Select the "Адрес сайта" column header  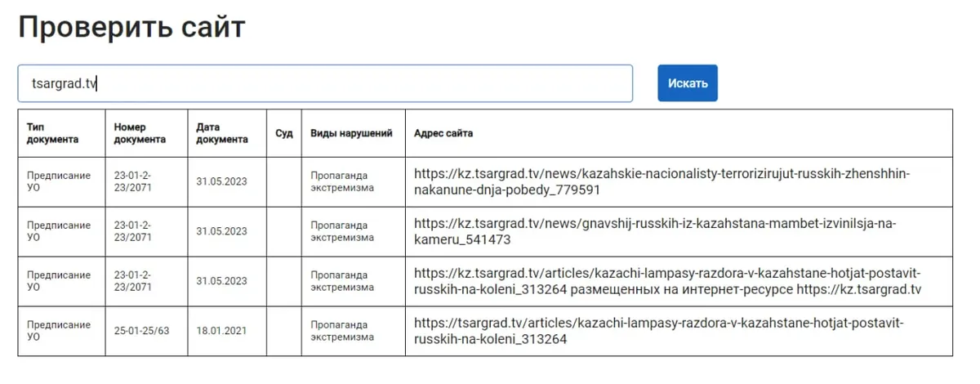443,133
